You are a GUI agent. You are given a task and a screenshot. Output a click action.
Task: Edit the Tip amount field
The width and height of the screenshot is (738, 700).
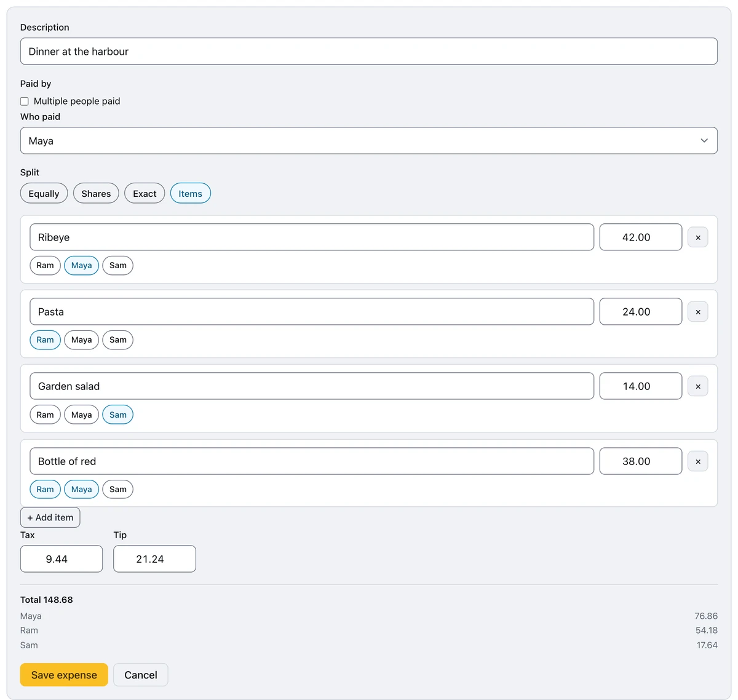point(154,559)
